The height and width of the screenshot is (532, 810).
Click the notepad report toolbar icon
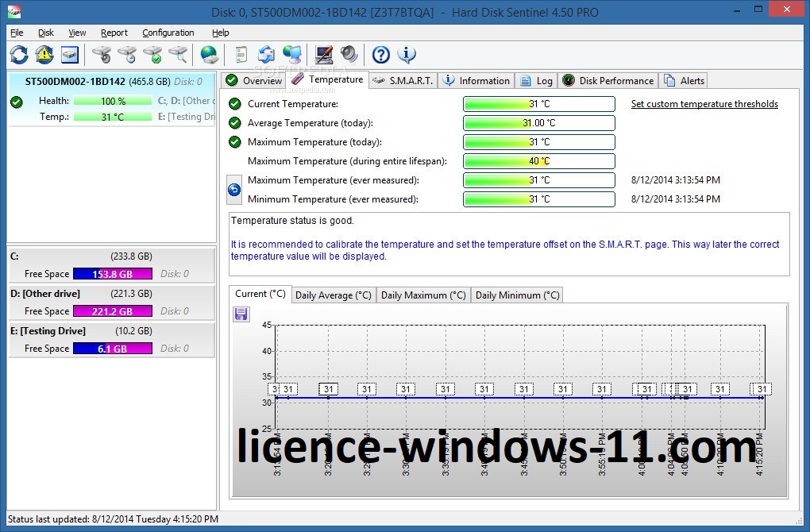tap(241, 54)
